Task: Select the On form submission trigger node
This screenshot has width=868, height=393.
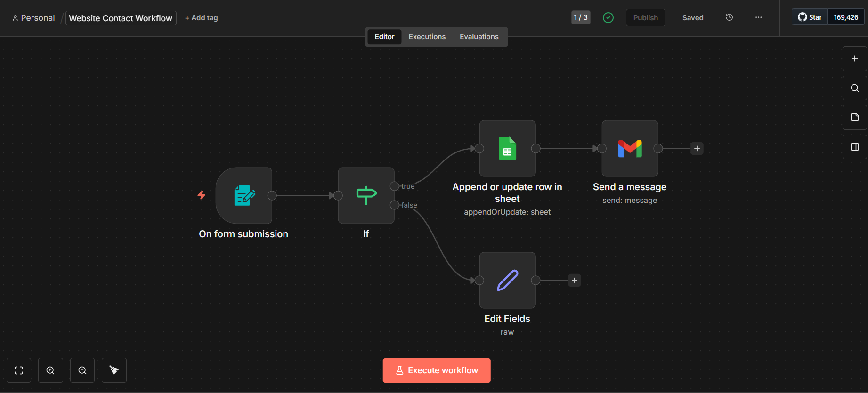Action: (x=243, y=195)
